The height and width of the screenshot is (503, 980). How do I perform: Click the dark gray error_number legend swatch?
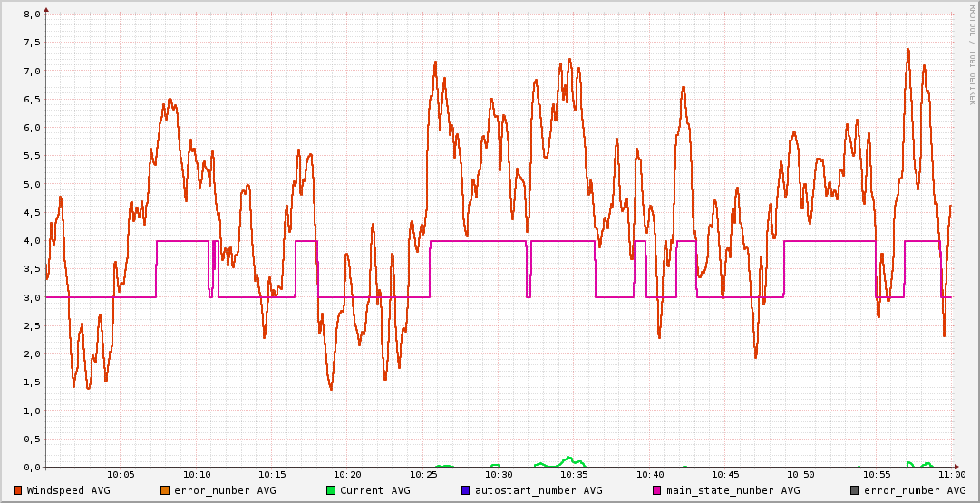tap(855, 490)
